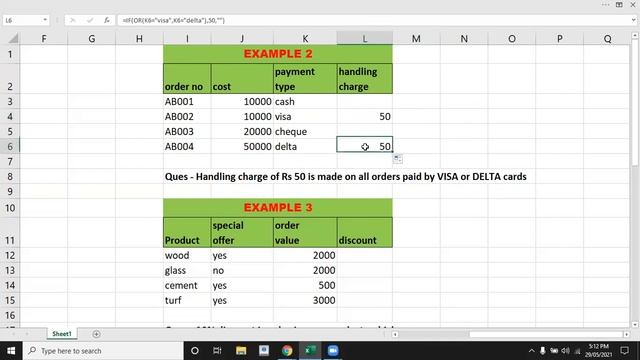The height and width of the screenshot is (360, 640).
Task: Select column Q header
Action: click(x=607, y=39)
